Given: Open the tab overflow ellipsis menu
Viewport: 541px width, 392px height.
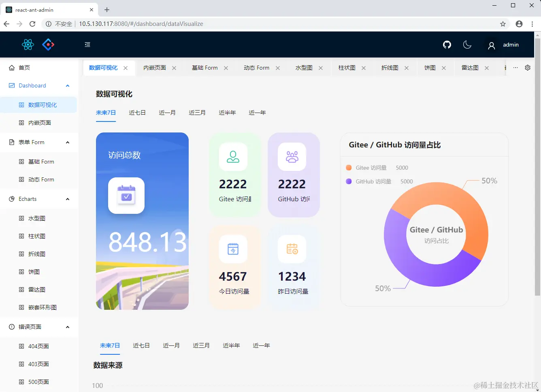Looking at the screenshot, I should pyautogui.click(x=515, y=68).
